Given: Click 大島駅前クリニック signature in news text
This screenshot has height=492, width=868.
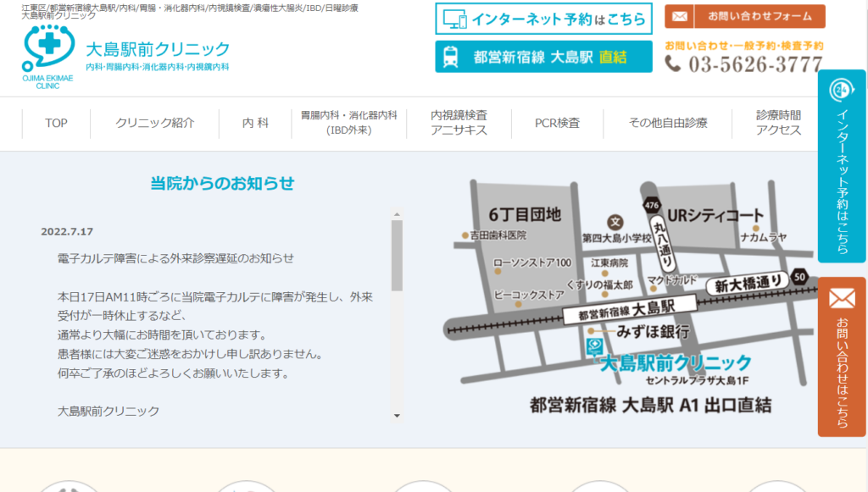Looking at the screenshot, I should (108, 411).
